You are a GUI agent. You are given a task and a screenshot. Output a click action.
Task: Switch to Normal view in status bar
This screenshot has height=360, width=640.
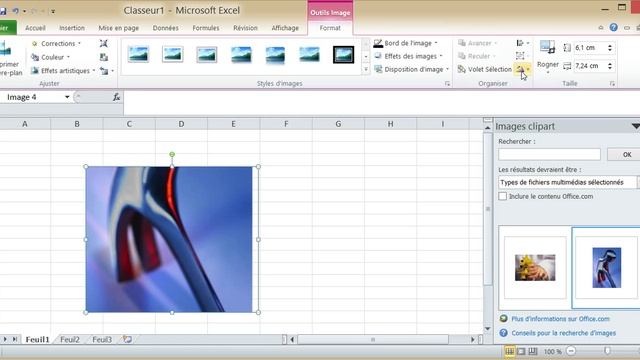[x=509, y=351]
